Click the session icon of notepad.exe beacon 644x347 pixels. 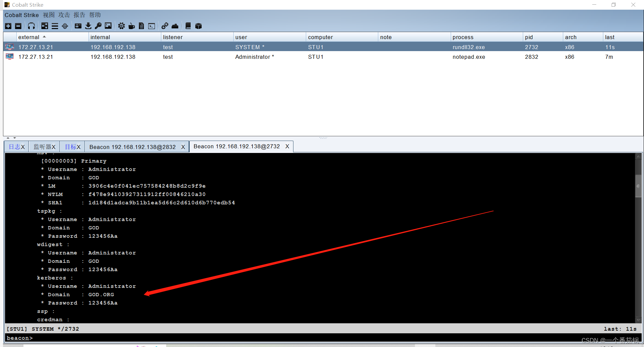click(x=10, y=57)
